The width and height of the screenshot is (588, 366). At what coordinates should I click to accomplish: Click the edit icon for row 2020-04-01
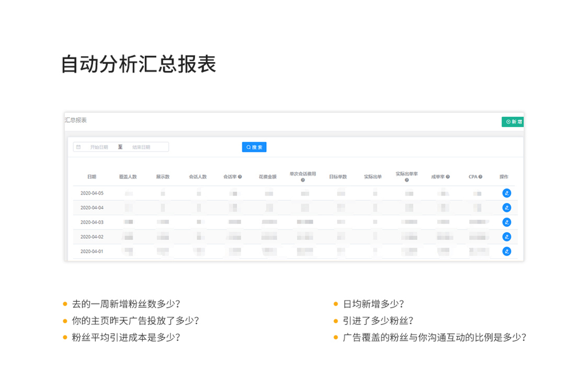pyautogui.click(x=507, y=251)
